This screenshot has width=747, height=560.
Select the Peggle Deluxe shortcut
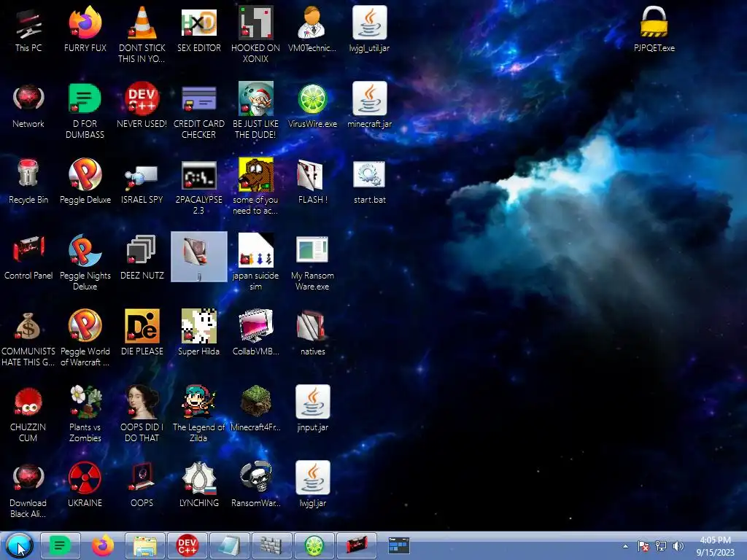[x=85, y=182]
